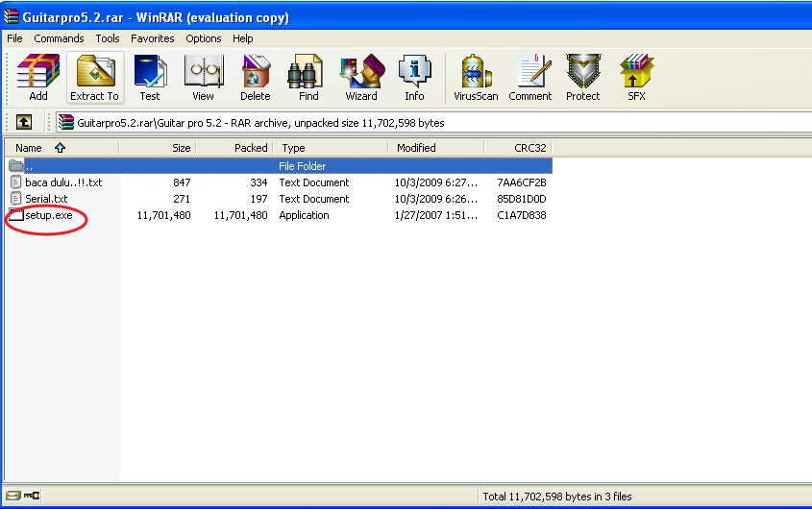Show archive Info
812x509 pixels.
(414, 77)
